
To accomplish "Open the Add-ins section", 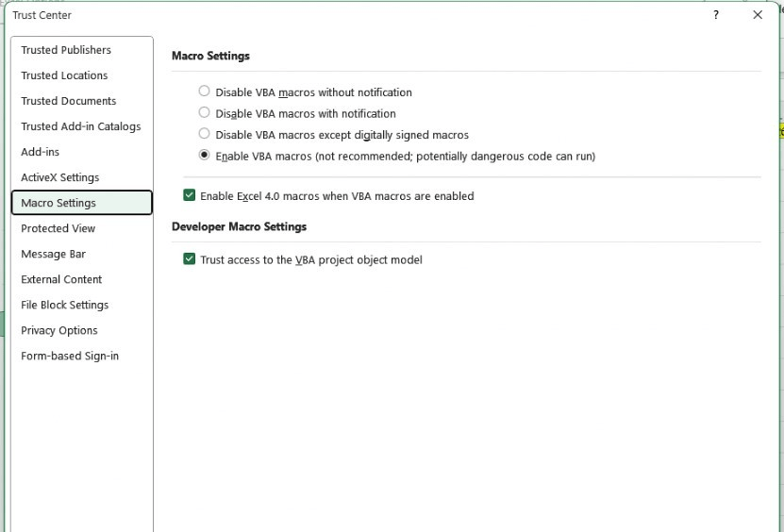I will [82, 152].
